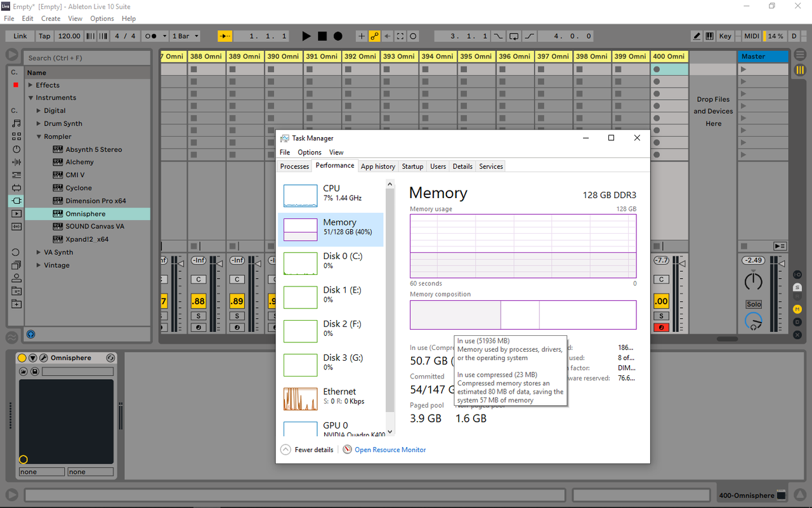Open Task Manager Details tab
Viewport: 812px width, 508px height.
point(462,166)
